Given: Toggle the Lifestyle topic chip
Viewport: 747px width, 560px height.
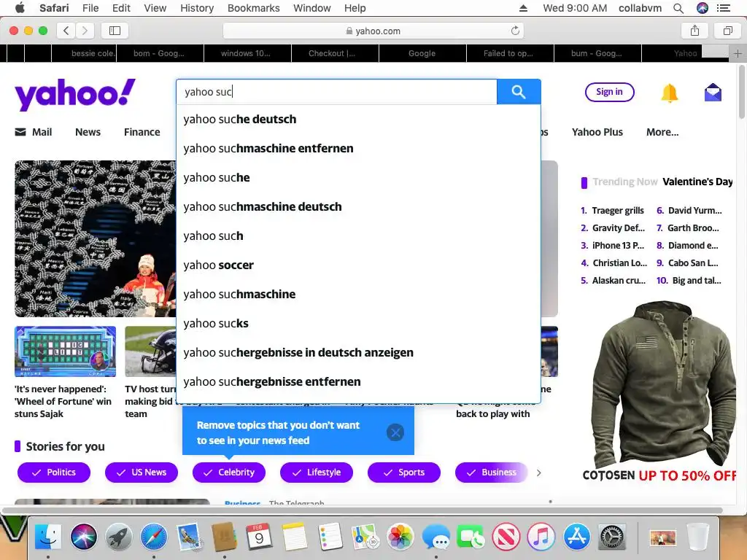Looking at the screenshot, I should point(317,472).
